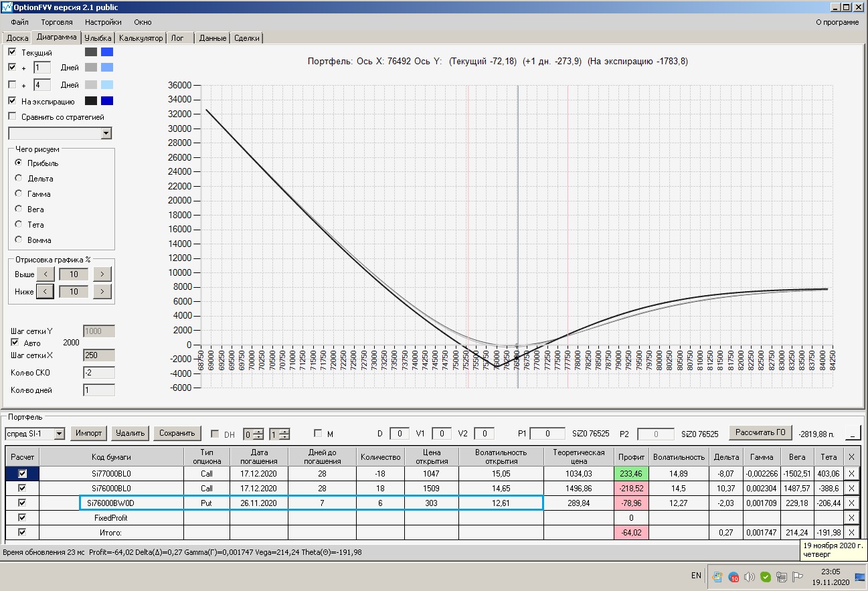Click the Кол-во дней input field

[x=99, y=390]
